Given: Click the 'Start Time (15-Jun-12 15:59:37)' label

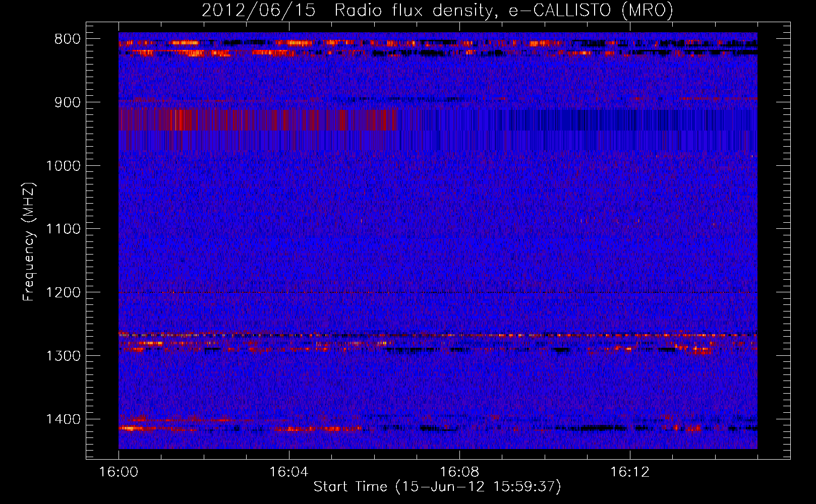Looking at the screenshot, I should click(437, 487).
